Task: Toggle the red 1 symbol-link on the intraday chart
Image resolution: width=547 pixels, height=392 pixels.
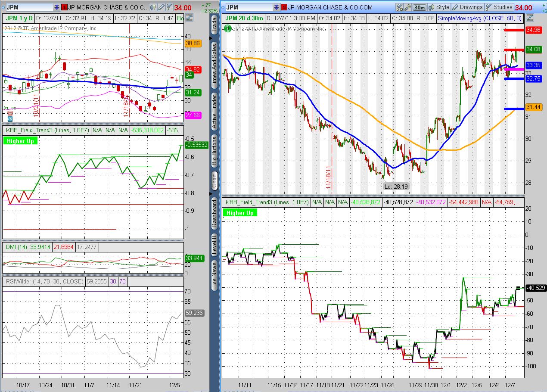Action: [x=284, y=7]
